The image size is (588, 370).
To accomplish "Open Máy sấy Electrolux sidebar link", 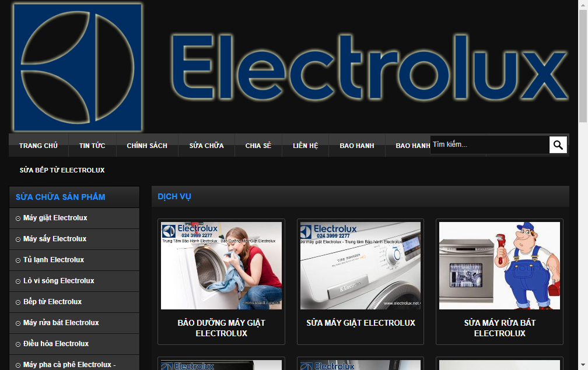I will [x=55, y=239].
